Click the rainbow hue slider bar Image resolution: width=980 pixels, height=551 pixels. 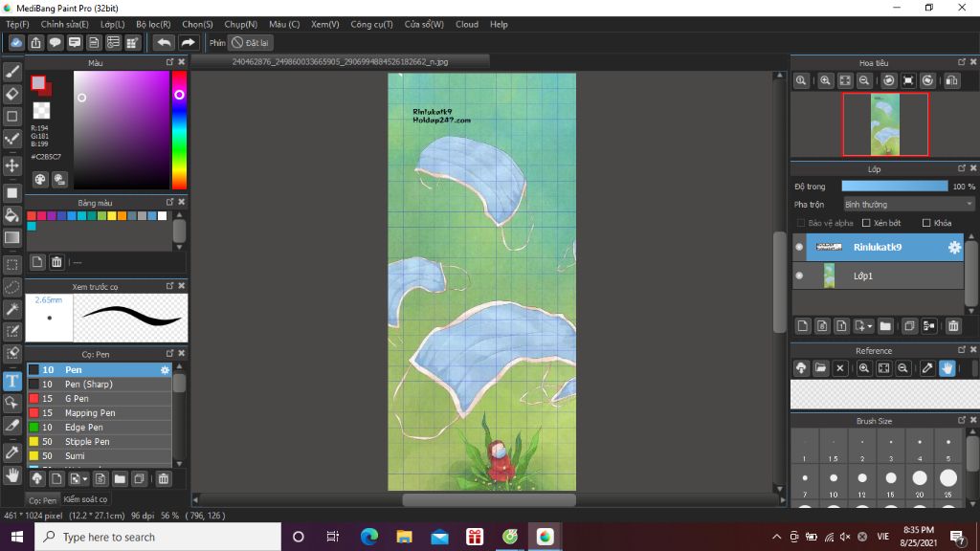(179, 130)
